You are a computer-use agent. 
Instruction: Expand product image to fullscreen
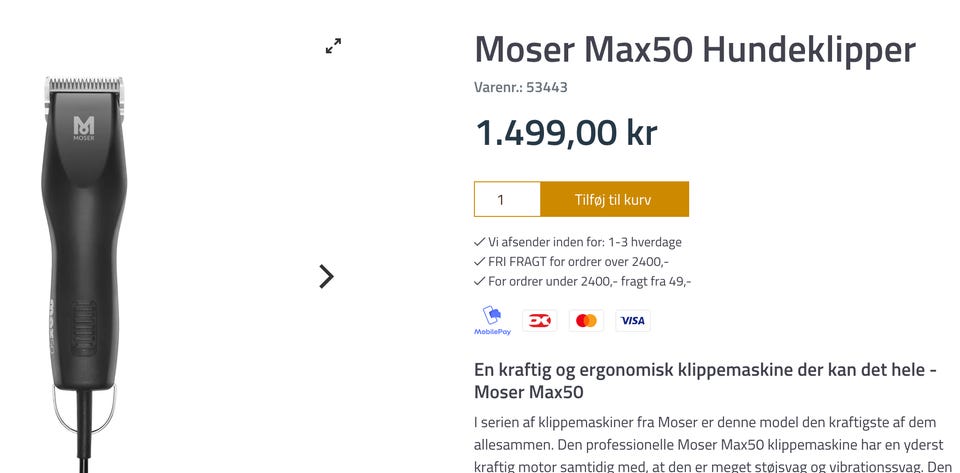333,46
